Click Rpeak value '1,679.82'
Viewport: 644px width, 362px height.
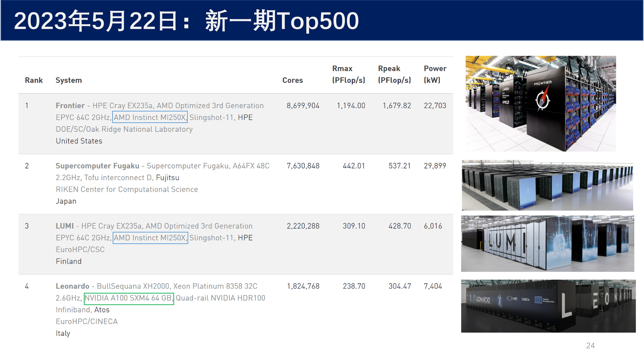click(x=397, y=106)
